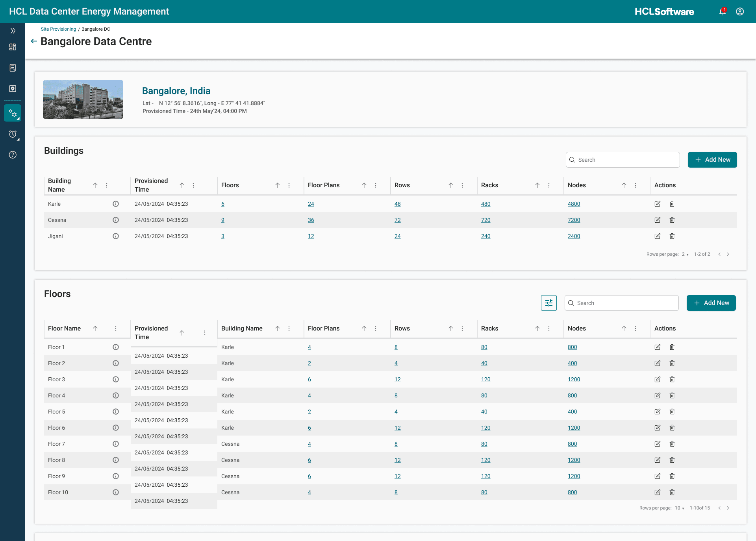
Task: Open Buildings Floors column options menu
Action: pos(289,185)
